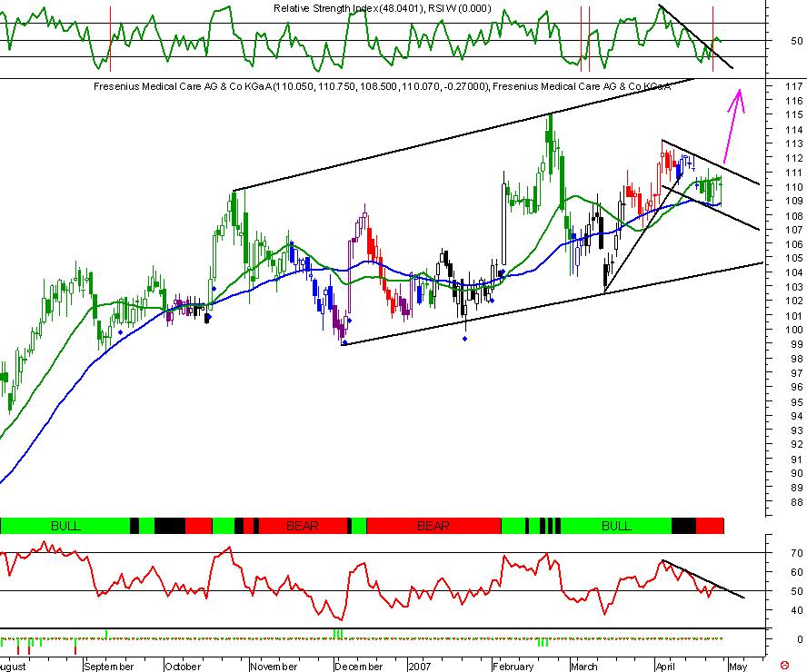Click the 70 label of the lower oscillator panel
Screen dimensions: 807x672
click(x=797, y=553)
